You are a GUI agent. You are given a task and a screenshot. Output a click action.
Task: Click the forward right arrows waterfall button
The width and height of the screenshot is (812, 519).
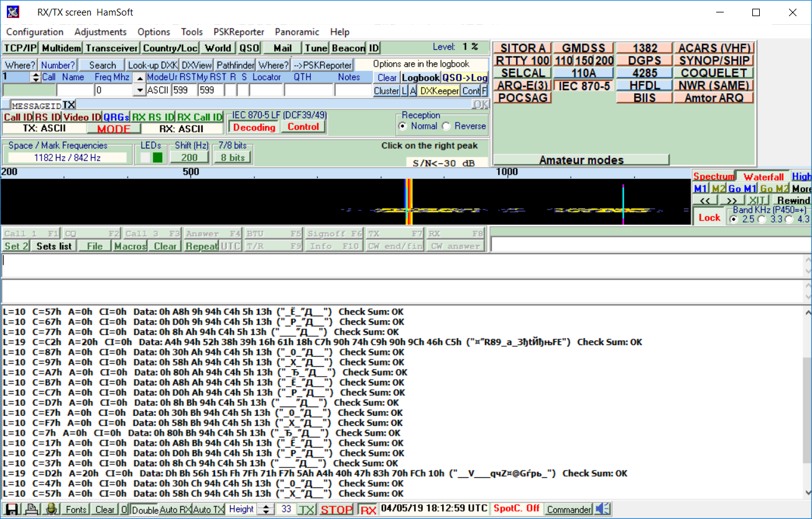pos(732,200)
